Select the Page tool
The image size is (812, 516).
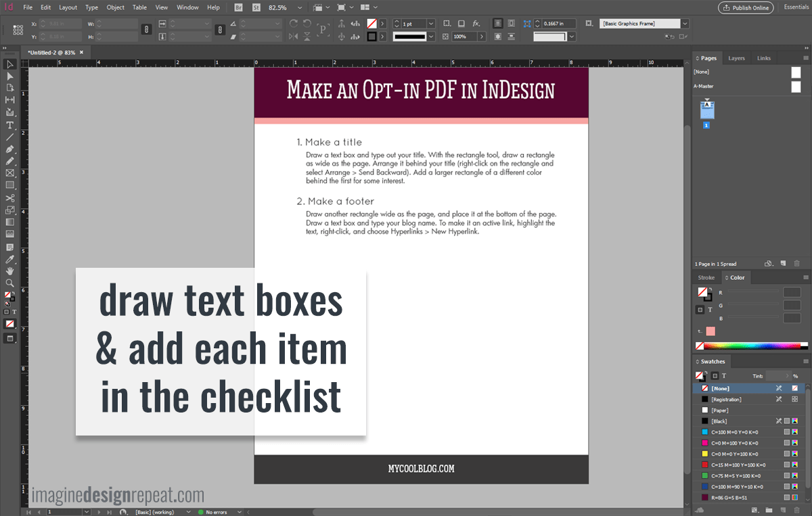10,87
